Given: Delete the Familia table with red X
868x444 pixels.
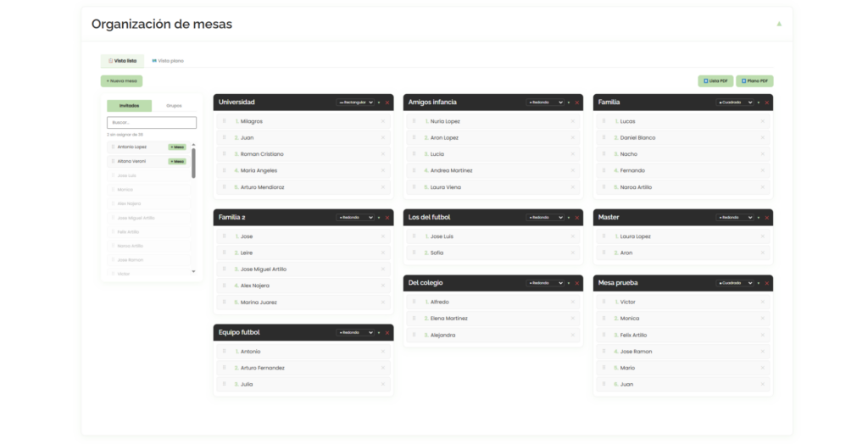Looking at the screenshot, I should [766, 103].
